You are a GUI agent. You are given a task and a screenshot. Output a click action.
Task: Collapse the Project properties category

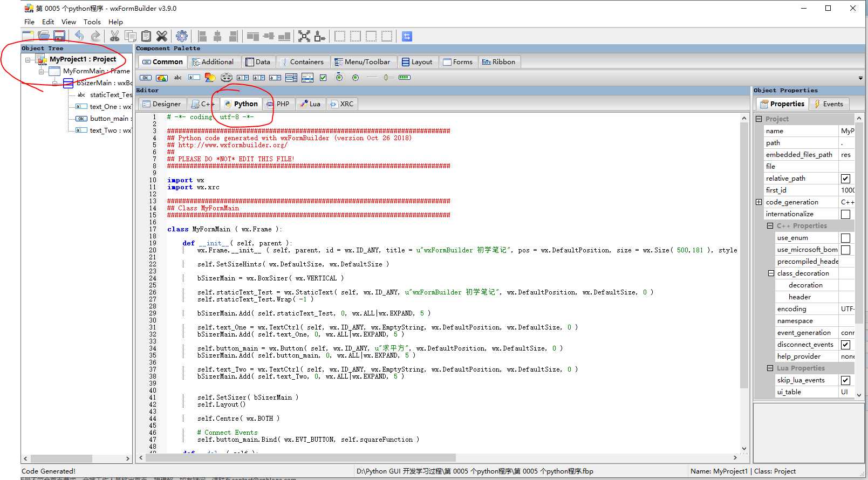point(758,119)
